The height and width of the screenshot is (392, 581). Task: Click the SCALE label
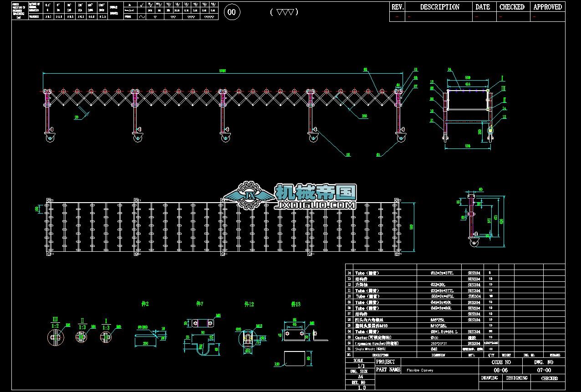coord(359,360)
